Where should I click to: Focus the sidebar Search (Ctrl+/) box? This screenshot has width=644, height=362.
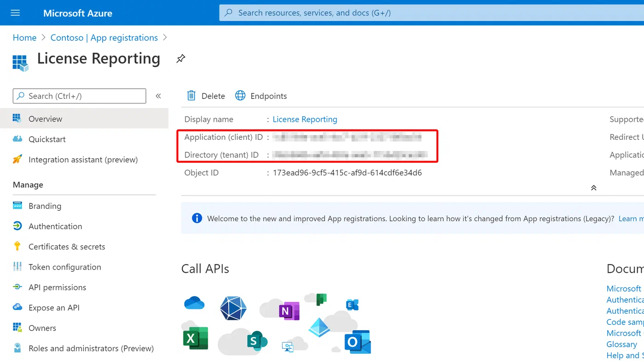pos(79,96)
